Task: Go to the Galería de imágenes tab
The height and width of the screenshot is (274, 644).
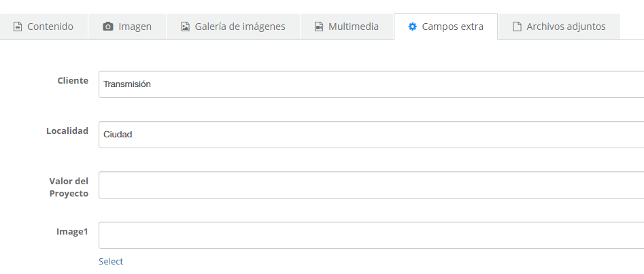Action: 233,27
